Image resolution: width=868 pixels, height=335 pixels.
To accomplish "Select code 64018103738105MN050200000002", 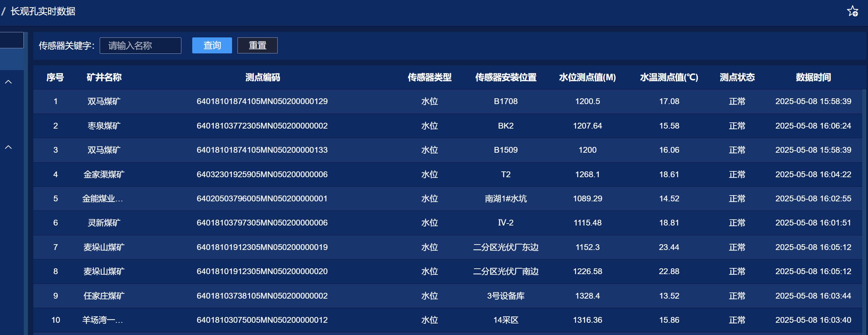I will (262, 296).
